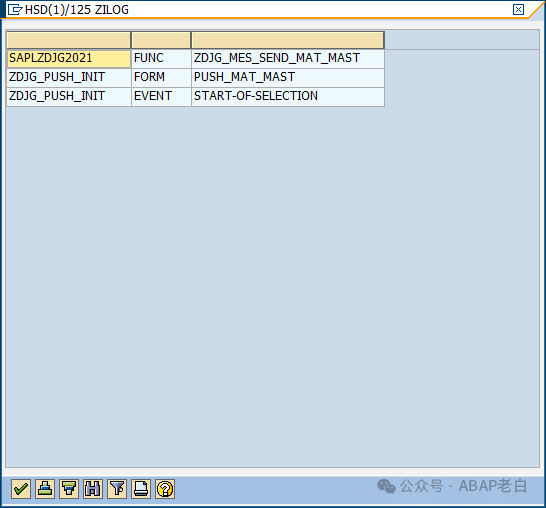Click the blank header above ZDJG_MES_SEND_MAT_MAST

[x=288, y=40]
